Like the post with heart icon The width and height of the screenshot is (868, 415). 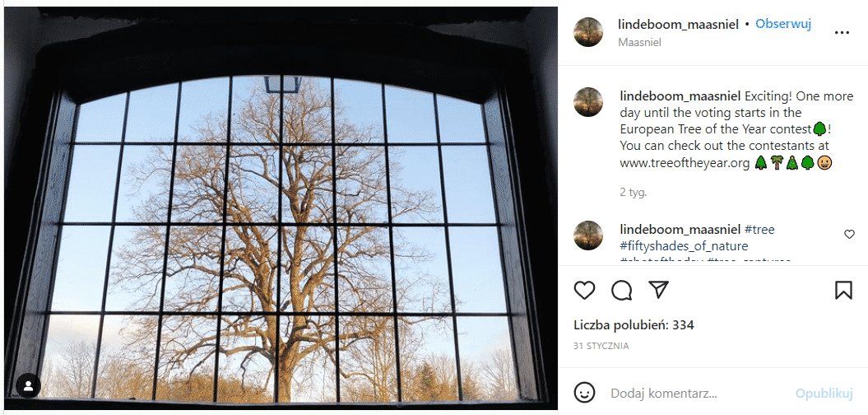585,290
